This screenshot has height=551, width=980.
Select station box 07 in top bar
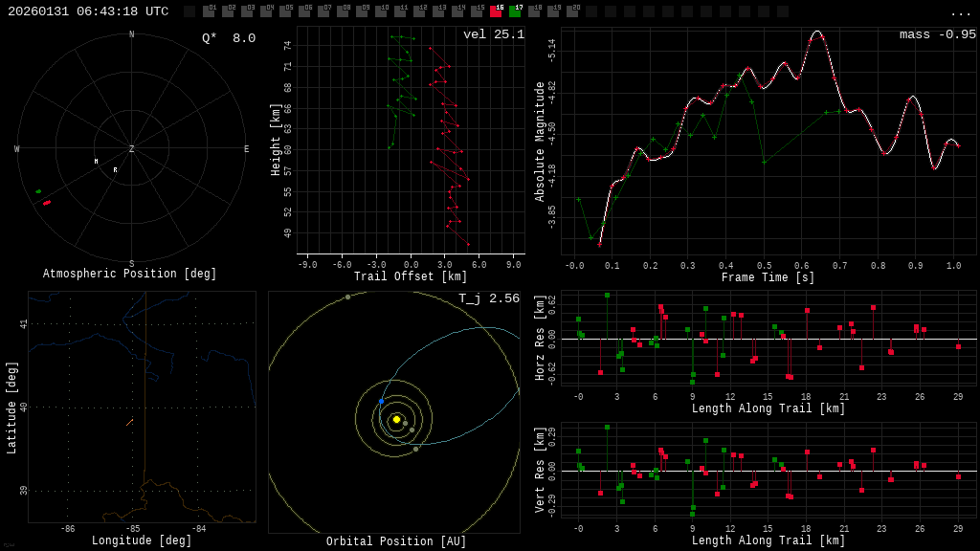(323, 11)
